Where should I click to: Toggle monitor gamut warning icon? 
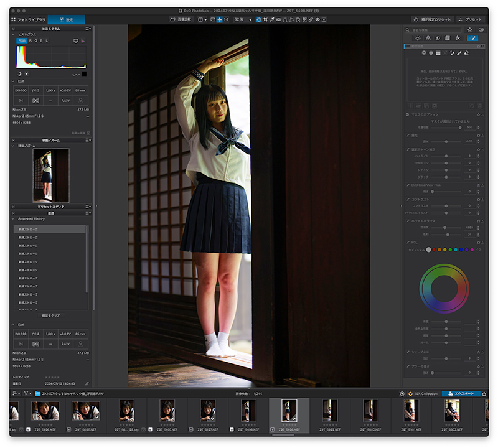(x=76, y=40)
